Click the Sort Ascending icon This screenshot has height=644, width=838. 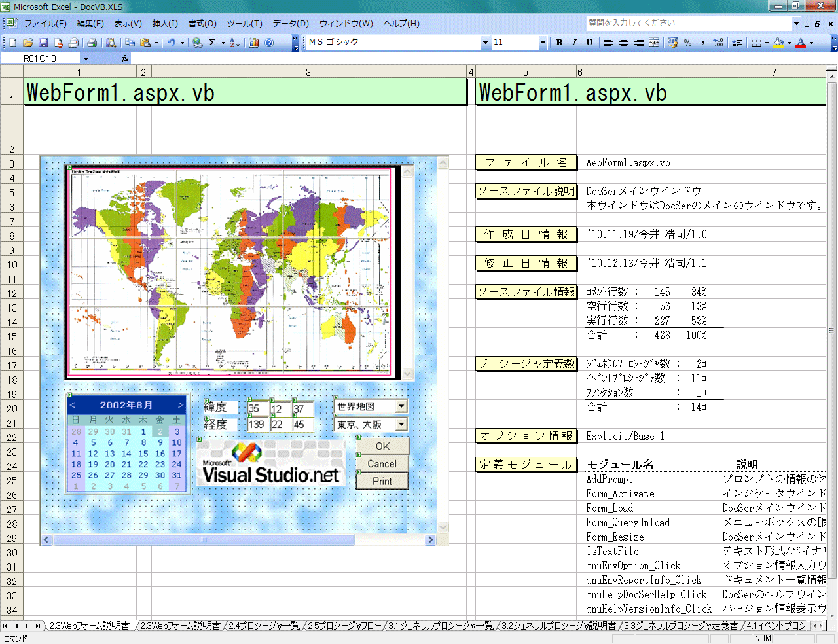click(x=234, y=43)
